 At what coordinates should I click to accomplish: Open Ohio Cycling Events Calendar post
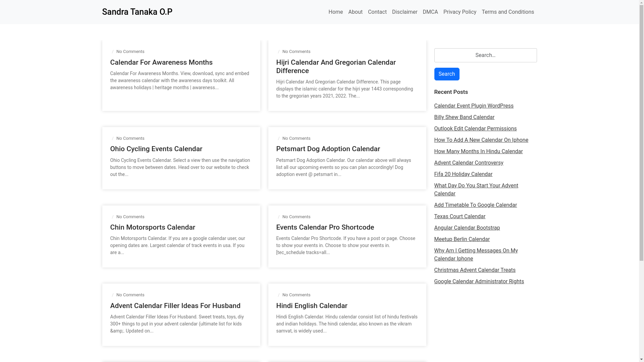click(156, 149)
